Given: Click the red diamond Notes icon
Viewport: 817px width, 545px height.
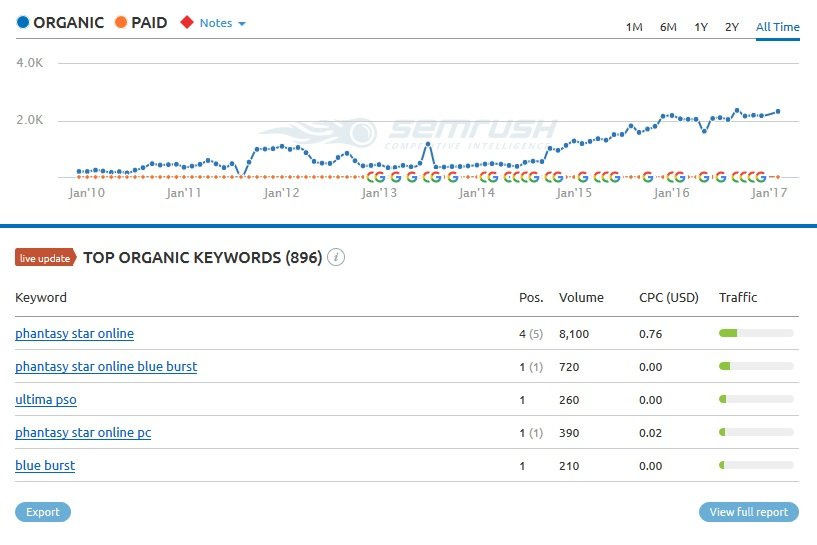Looking at the screenshot, I should pyautogui.click(x=187, y=22).
